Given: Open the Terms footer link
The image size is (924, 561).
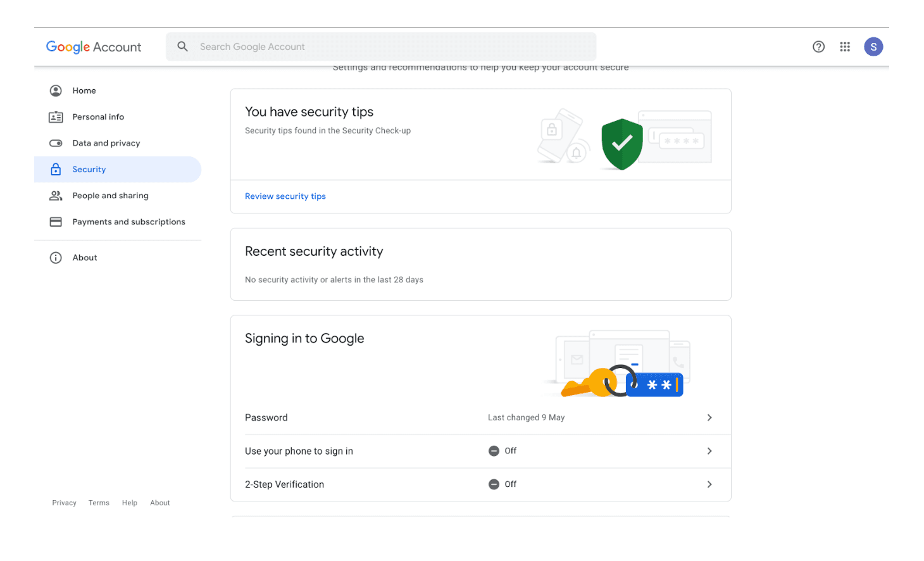Looking at the screenshot, I should coord(99,503).
